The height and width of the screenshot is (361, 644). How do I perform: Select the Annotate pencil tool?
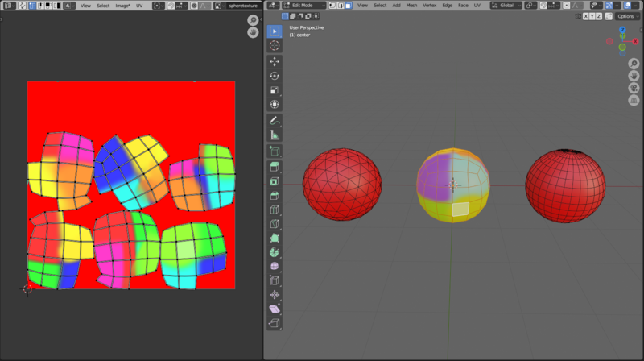click(x=275, y=120)
